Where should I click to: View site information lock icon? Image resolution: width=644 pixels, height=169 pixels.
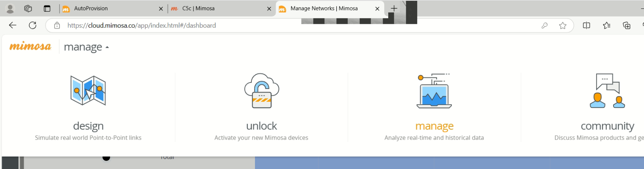tap(57, 25)
